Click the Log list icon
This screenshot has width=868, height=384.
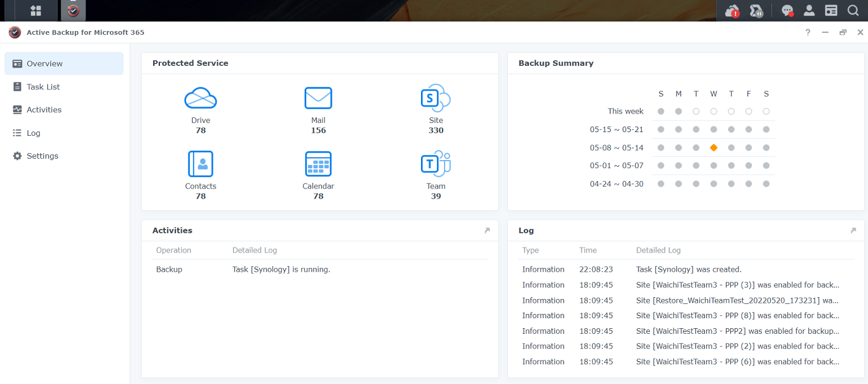click(x=17, y=133)
